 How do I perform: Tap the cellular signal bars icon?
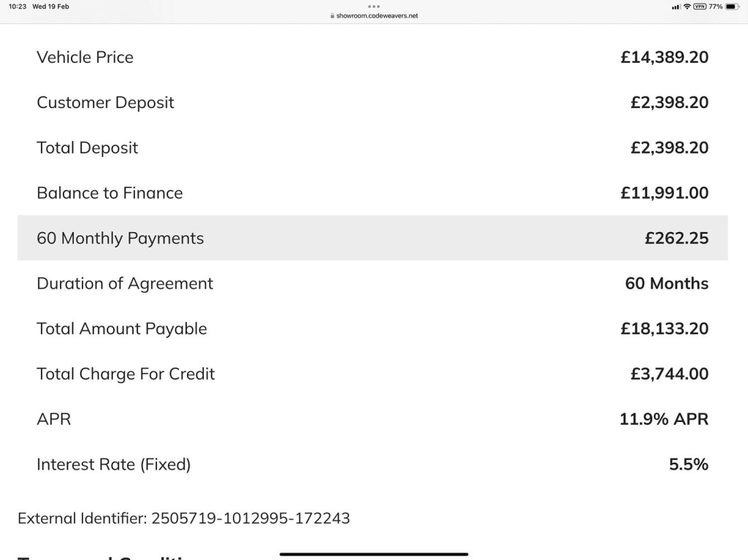coord(676,7)
